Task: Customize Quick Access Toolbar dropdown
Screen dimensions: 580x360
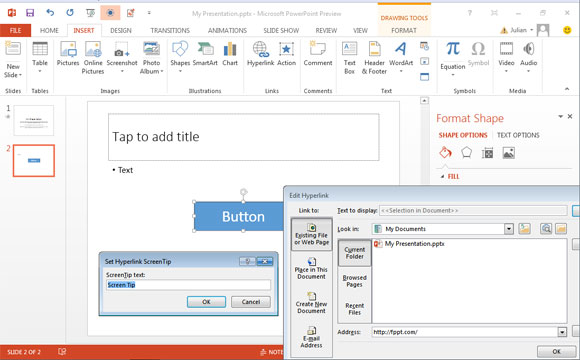Action: tap(149, 13)
